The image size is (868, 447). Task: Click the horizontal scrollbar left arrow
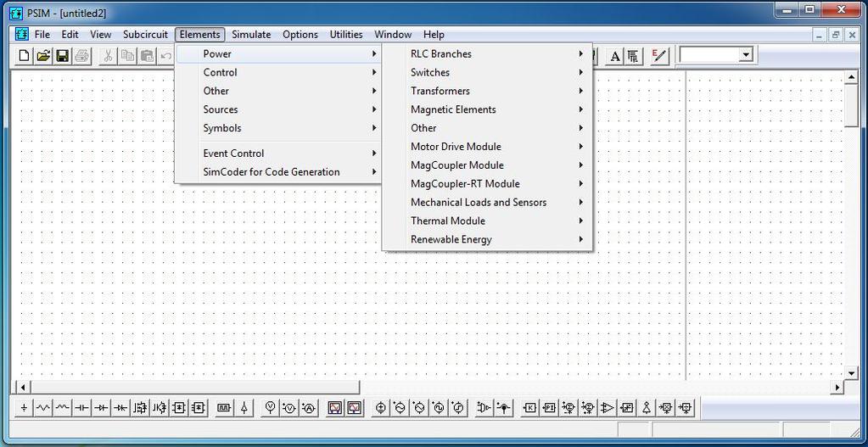[22, 387]
